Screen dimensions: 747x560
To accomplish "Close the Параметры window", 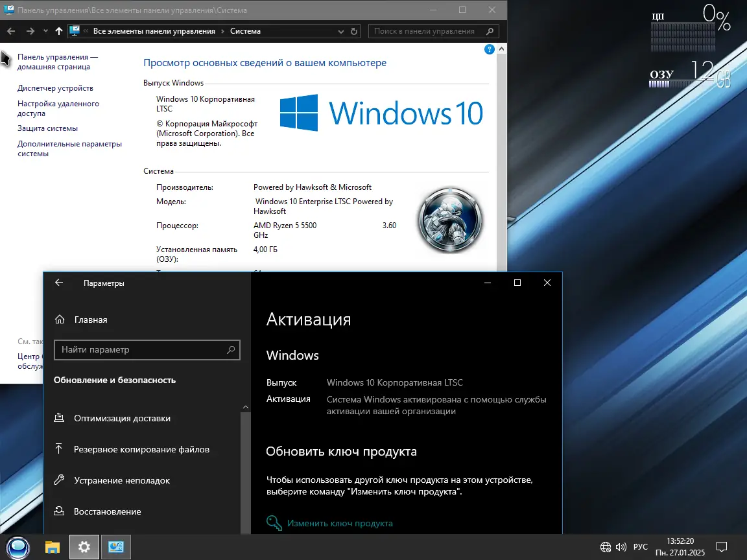I will pyautogui.click(x=547, y=283).
